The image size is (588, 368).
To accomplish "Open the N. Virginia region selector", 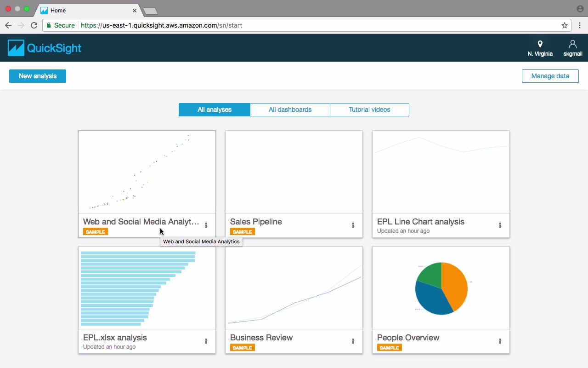I will point(540,48).
